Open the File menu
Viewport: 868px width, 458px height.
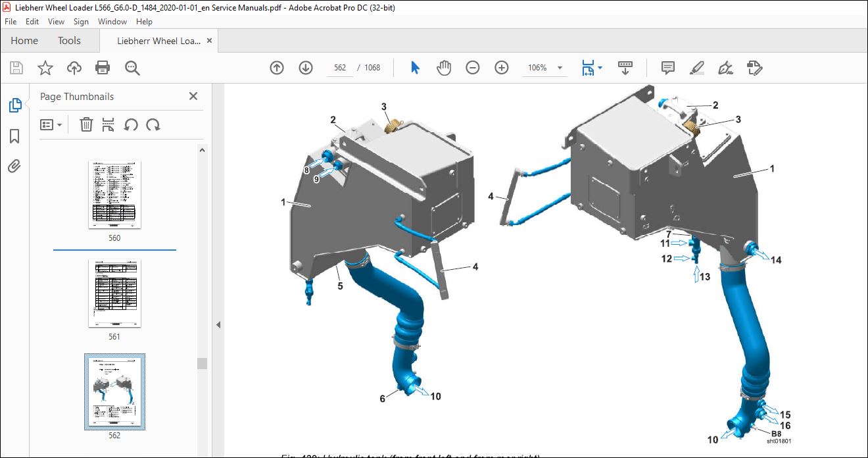coord(11,22)
